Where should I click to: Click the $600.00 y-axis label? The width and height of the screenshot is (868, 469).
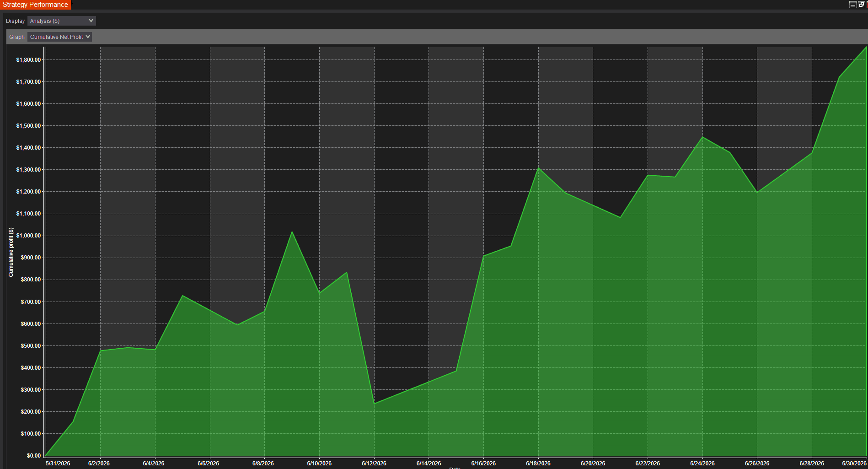[x=31, y=324]
